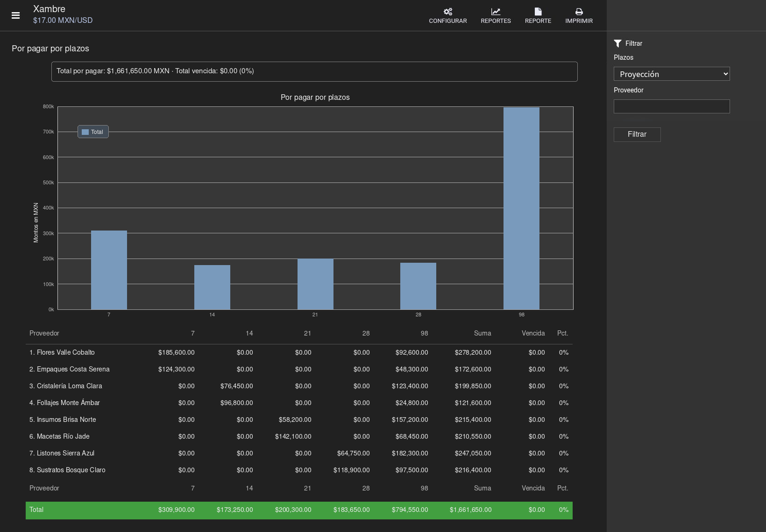Select Sustratos Bosque Claro provider
The width and height of the screenshot is (766, 532).
[x=67, y=470]
